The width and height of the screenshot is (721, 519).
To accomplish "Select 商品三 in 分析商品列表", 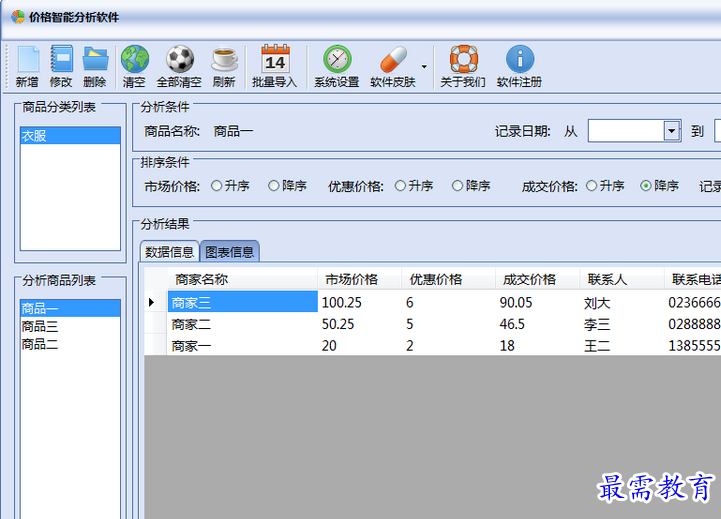I will click(70, 326).
